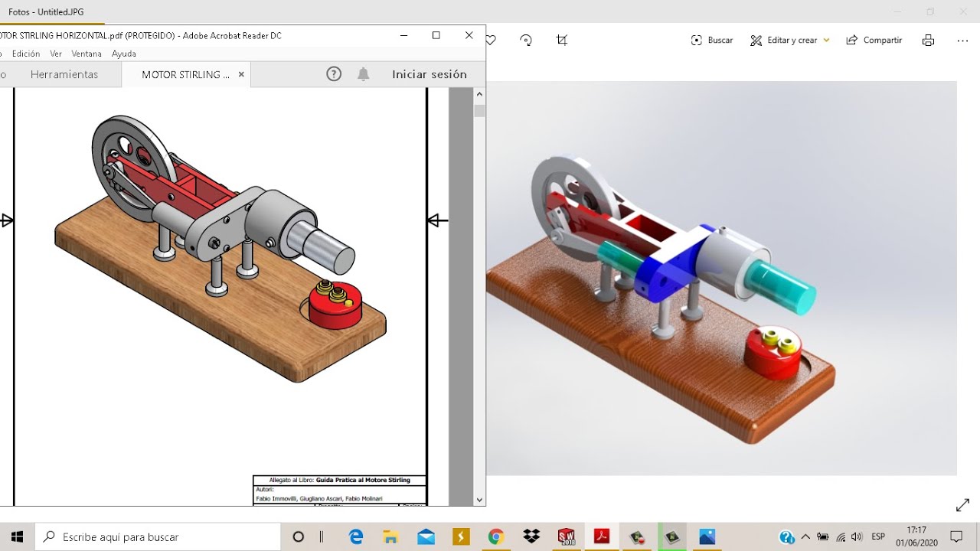Click Compartir in Fotos

coord(874,41)
